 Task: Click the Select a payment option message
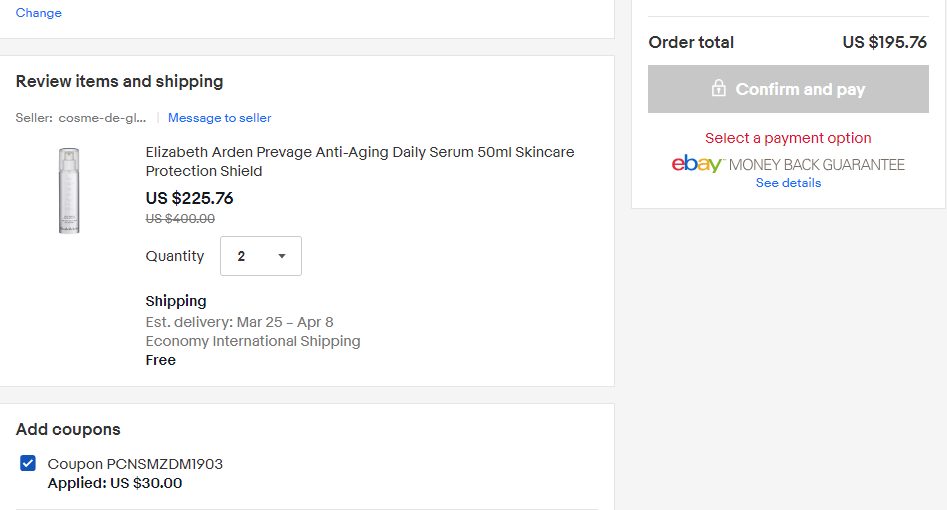coord(788,138)
